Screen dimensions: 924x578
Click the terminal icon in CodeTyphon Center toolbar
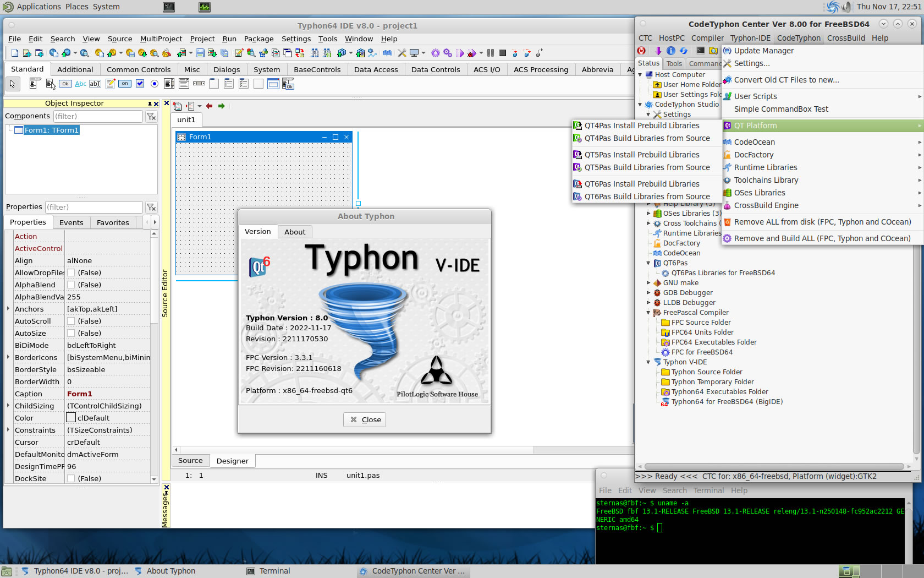click(x=700, y=51)
